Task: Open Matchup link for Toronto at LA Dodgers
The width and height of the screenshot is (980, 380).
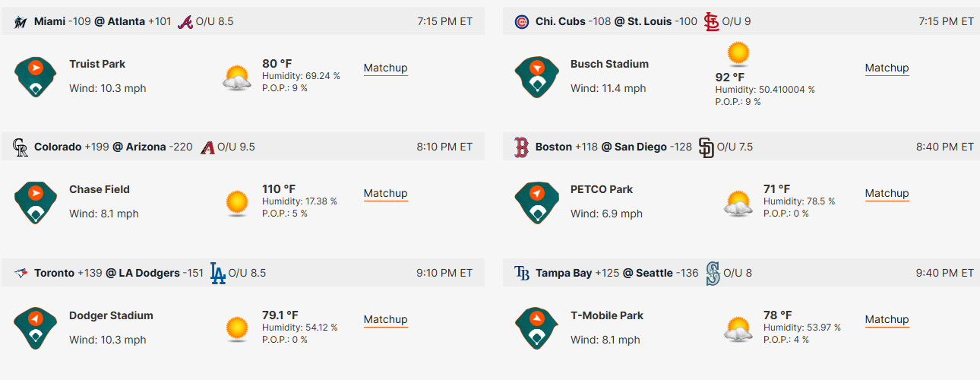Action: [386, 320]
